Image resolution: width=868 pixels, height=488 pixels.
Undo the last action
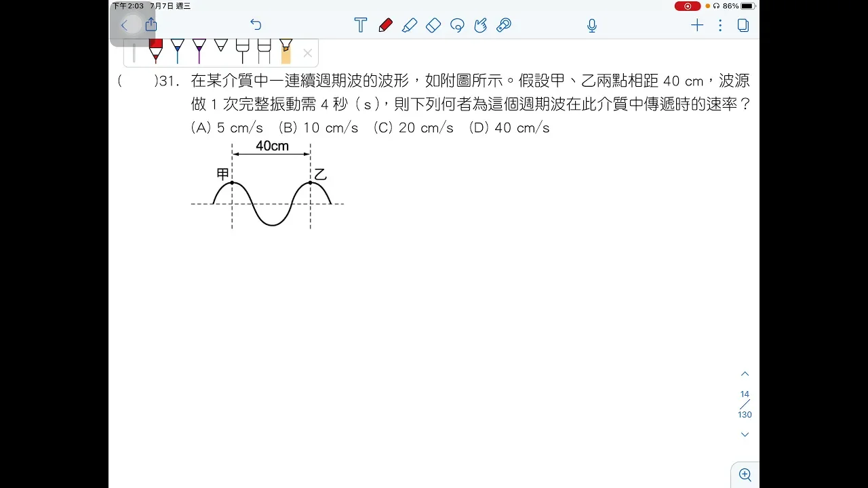256,25
